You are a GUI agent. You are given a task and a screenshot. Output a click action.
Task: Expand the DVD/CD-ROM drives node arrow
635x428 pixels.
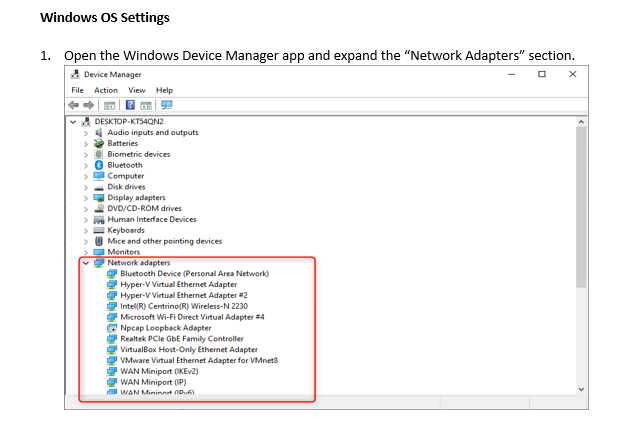pyautogui.click(x=85, y=209)
